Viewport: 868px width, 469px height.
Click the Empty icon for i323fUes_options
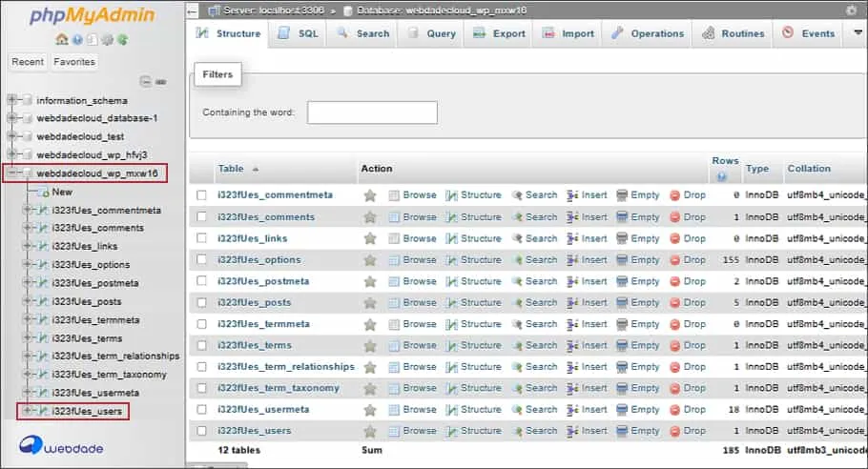click(622, 259)
